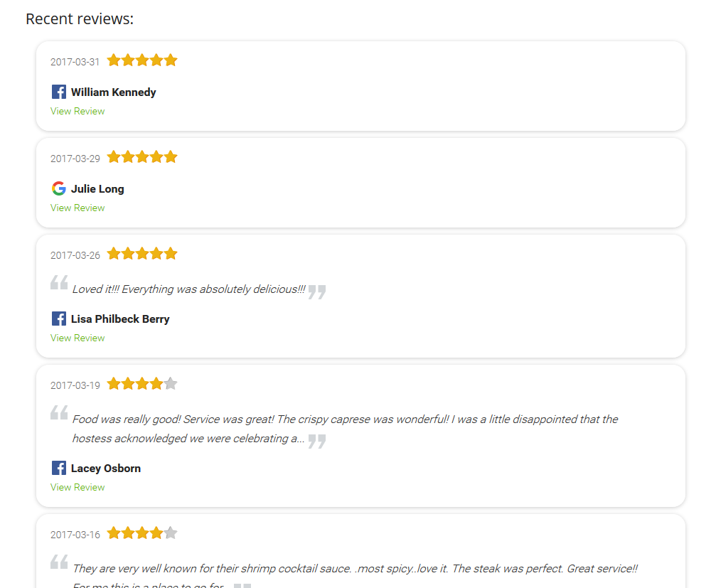Click the four-star rating on 2017-03-16 review
The height and width of the screenshot is (588, 716).
tap(142, 533)
